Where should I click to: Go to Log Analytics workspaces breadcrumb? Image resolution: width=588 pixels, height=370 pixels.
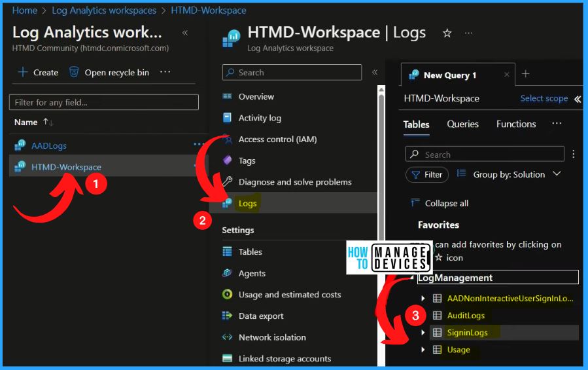tap(104, 10)
